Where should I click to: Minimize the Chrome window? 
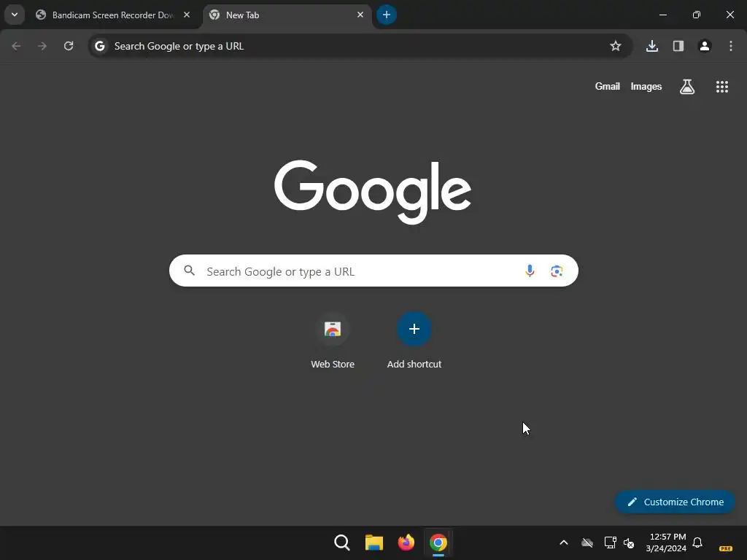(x=662, y=15)
